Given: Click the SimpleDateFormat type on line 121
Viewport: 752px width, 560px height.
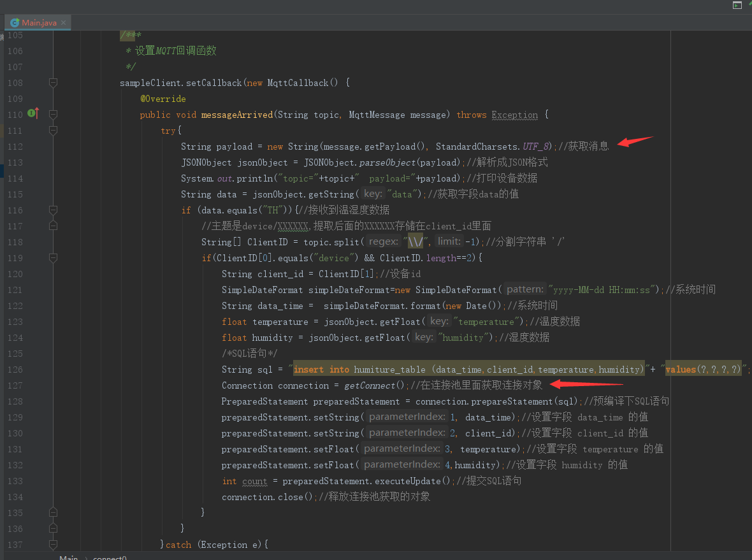Looking at the screenshot, I should point(263,290).
